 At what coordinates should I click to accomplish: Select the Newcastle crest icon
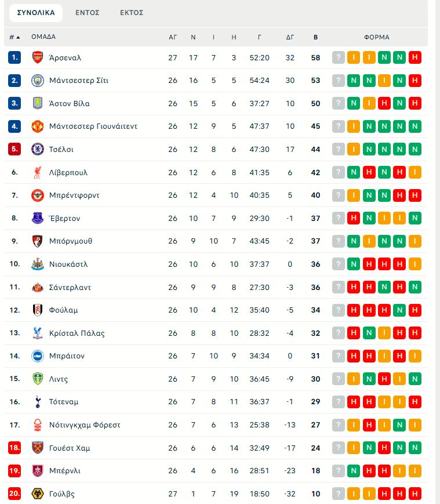coord(37,264)
